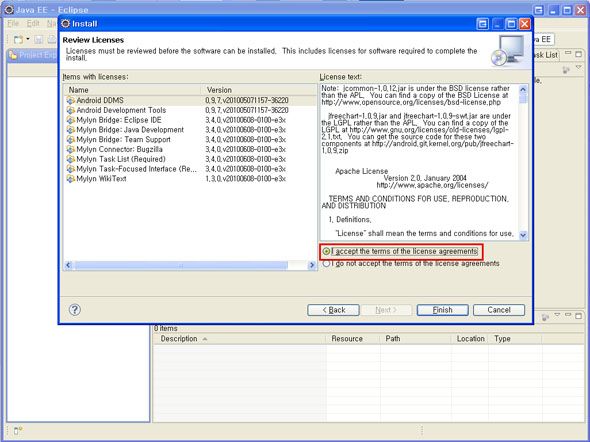This screenshot has width=590, height=442.
Task: Select Mylyn WikiText row name
Action: click(101, 179)
